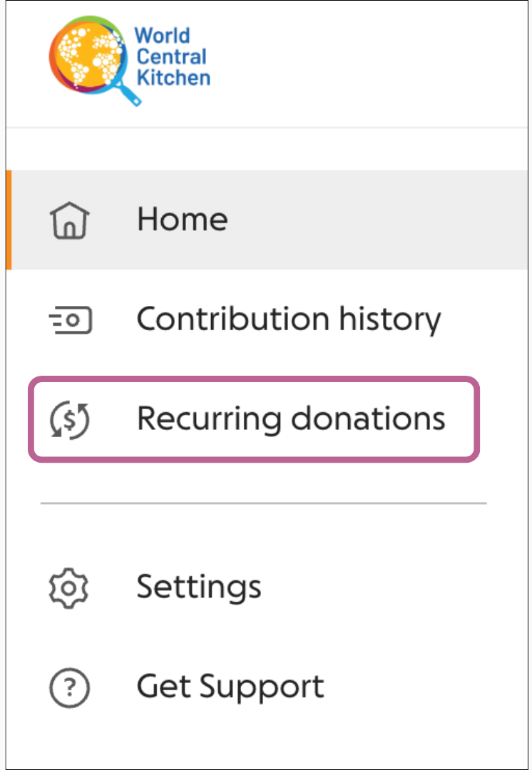Click the word "history" in Contribution history
The image size is (532, 770).
390,319
